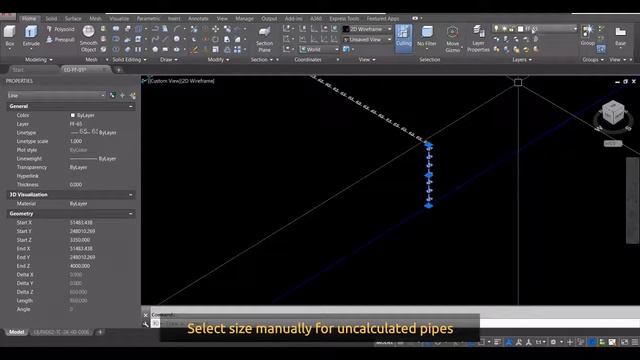Switch to the Home ribbon tab

pyautogui.click(x=29, y=18)
